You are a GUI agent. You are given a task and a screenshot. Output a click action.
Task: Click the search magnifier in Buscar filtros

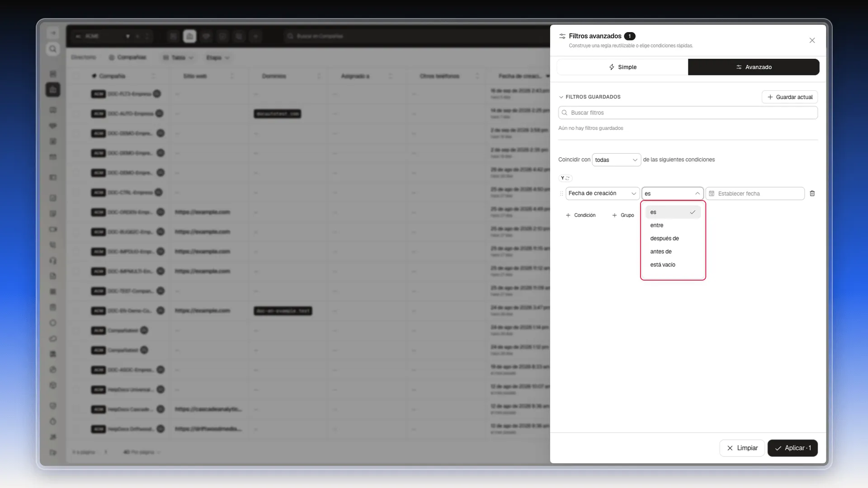click(x=564, y=113)
